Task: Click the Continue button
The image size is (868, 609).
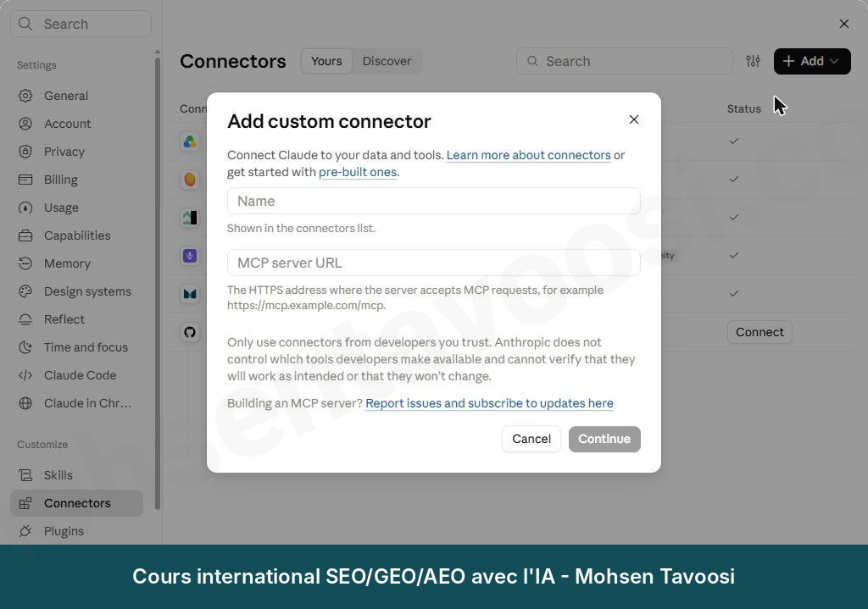Action: 604,439
